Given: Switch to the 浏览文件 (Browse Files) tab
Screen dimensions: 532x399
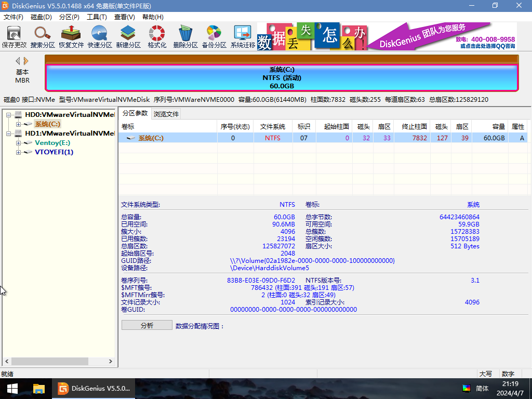Looking at the screenshot, I should click(166, 114).
